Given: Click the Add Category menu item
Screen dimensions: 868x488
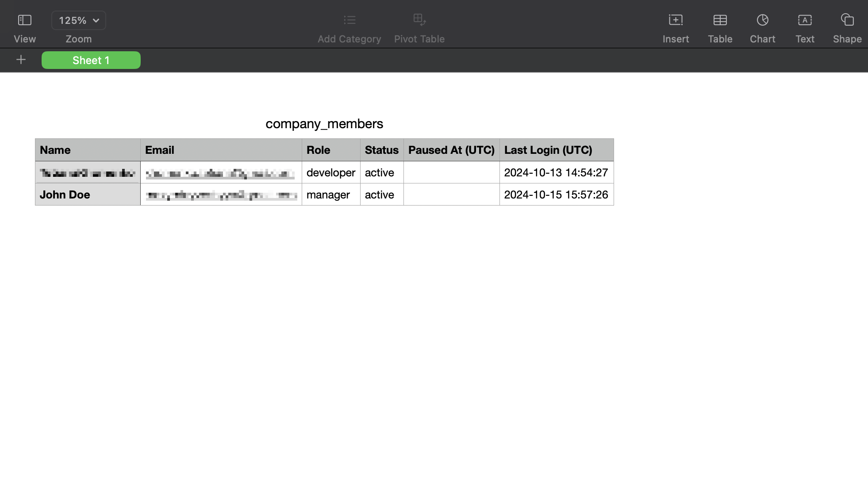Looking at the screenshot, I should 350,27.
